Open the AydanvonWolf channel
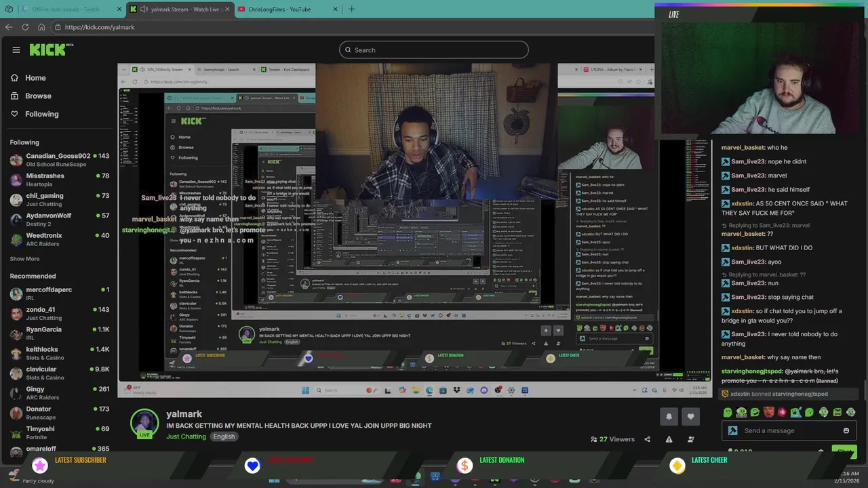 [x=60, y=220]
